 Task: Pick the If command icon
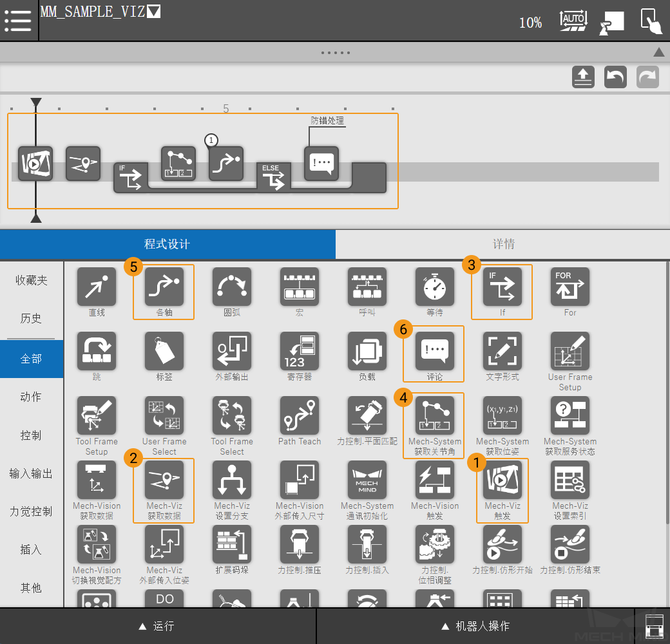point(503,287)
